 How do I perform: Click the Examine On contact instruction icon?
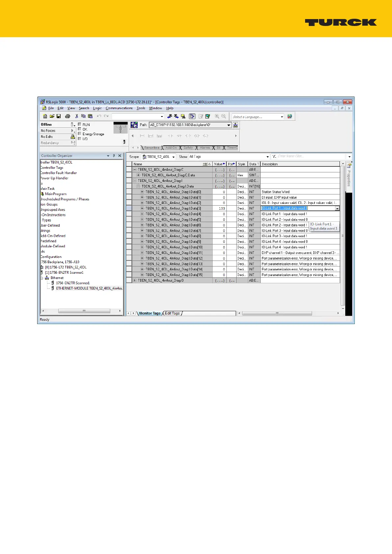(x=170, y=136)
